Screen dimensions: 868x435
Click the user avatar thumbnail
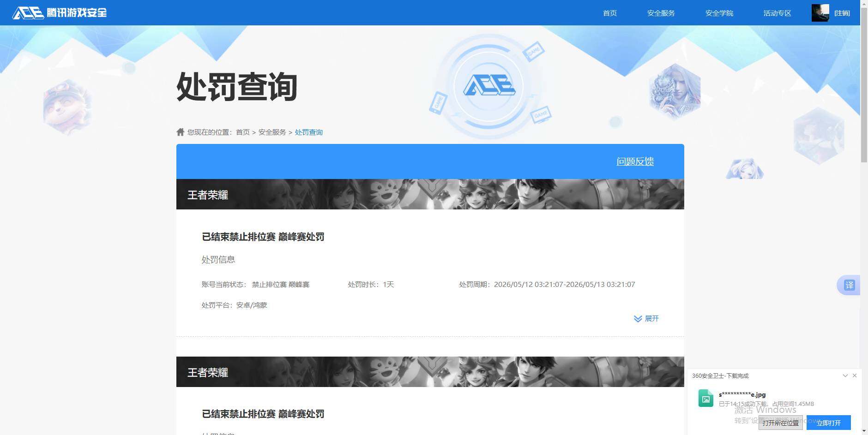[820, 13]
